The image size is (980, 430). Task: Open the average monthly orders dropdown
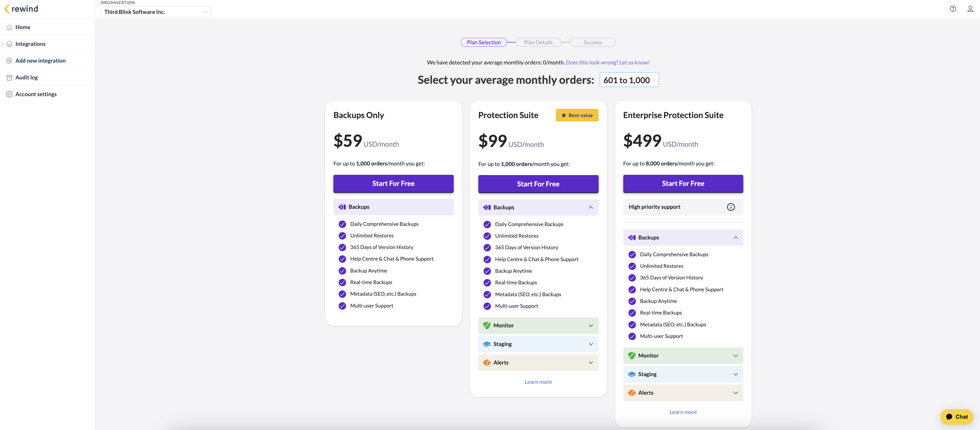click(629, 80)
